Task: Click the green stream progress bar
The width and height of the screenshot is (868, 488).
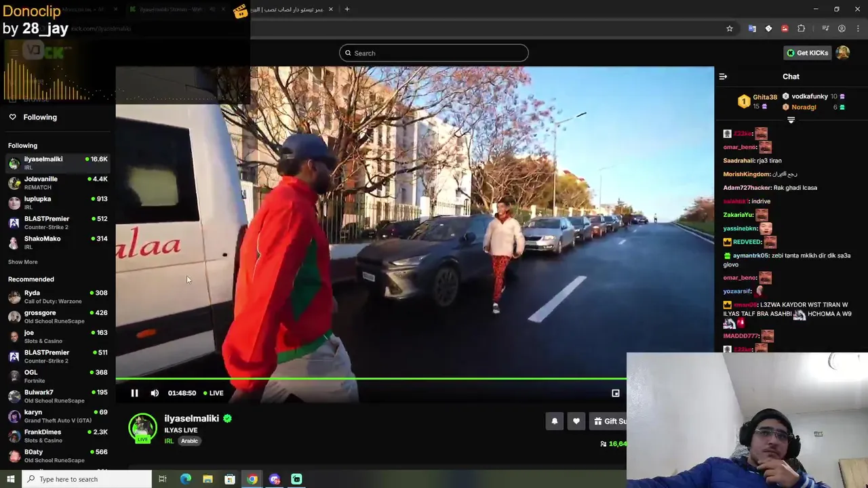Action: click(371, 379)
